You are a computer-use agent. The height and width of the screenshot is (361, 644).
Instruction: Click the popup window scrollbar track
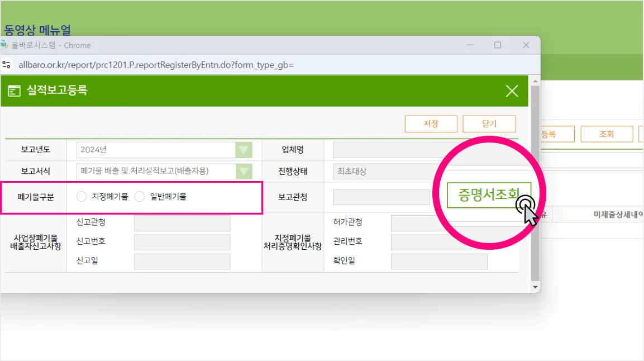point(533,184)
